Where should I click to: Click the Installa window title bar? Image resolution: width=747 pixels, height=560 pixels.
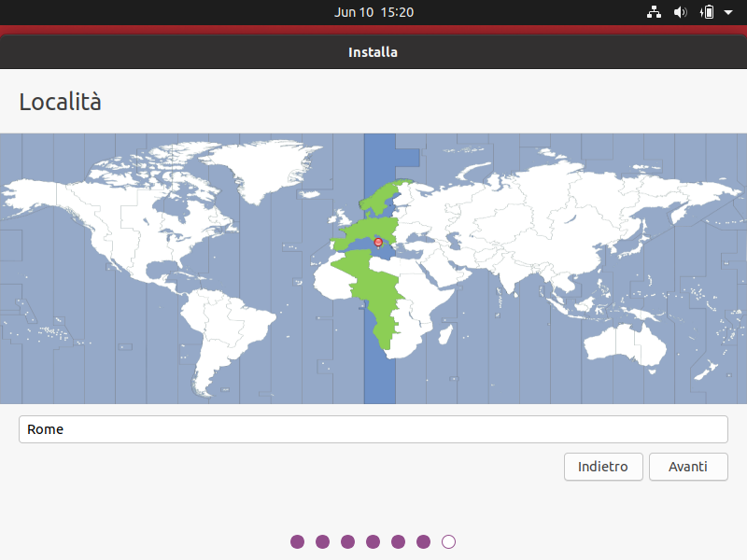point(373,52)
